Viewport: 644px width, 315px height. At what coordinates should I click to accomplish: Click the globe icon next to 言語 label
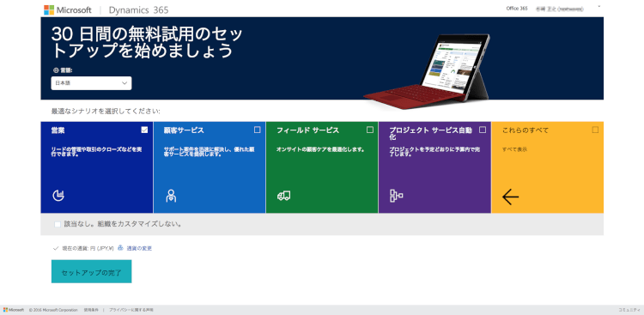click(56, 70)
